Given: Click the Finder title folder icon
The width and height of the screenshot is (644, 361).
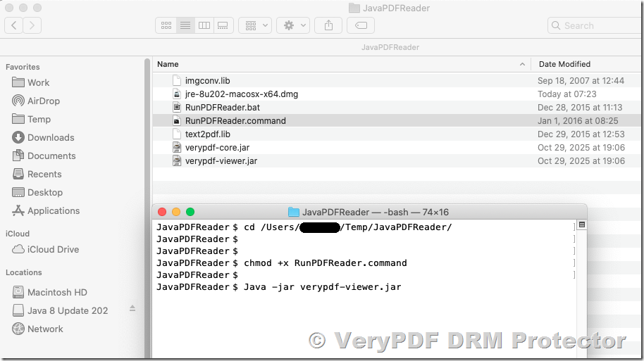Looking at the screenshot, I should click(354, 8).
